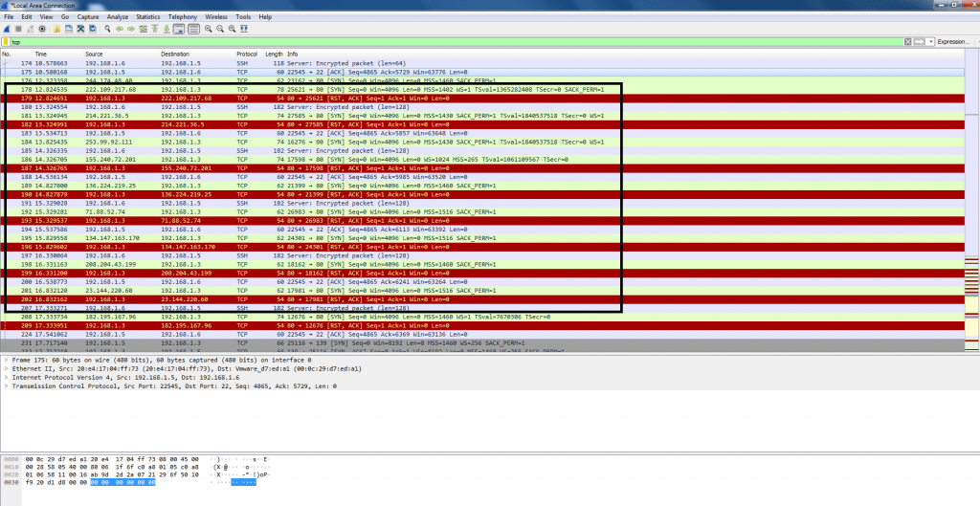The image size is (980, 506).
Task: Click the Expression... button
Action: tap(953, 42)
